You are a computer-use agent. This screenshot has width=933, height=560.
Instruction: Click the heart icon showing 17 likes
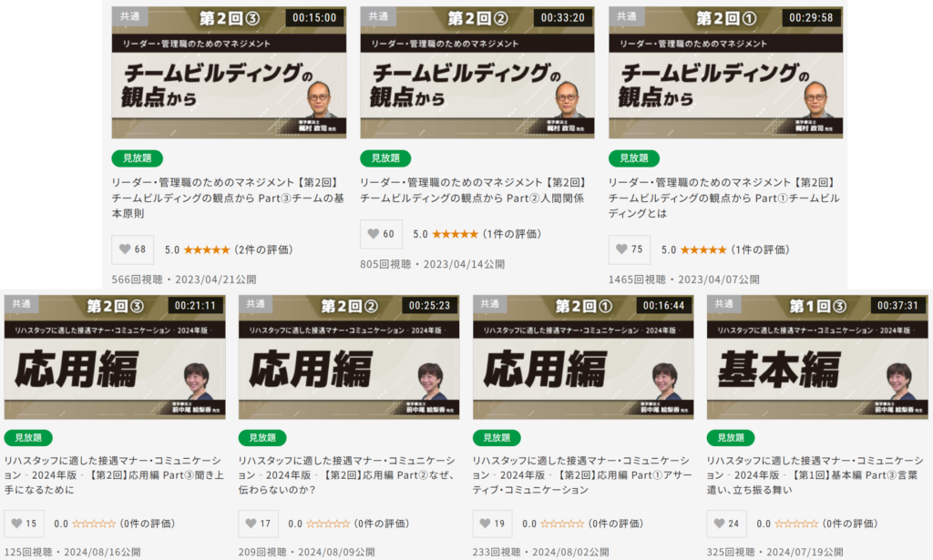click(258, 524)
